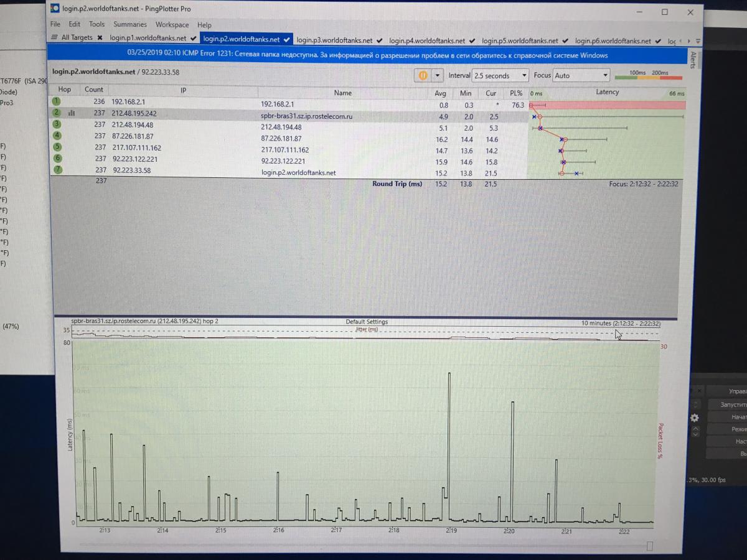Click the 100ms 200ms latency scale bar

pos(648,75)
